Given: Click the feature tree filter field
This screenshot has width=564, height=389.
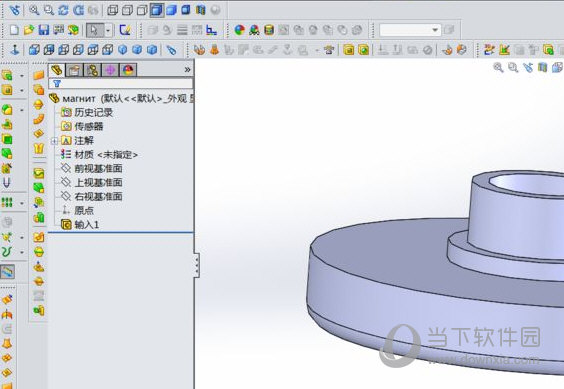Looking at the screenshot, I should point(121,83).
